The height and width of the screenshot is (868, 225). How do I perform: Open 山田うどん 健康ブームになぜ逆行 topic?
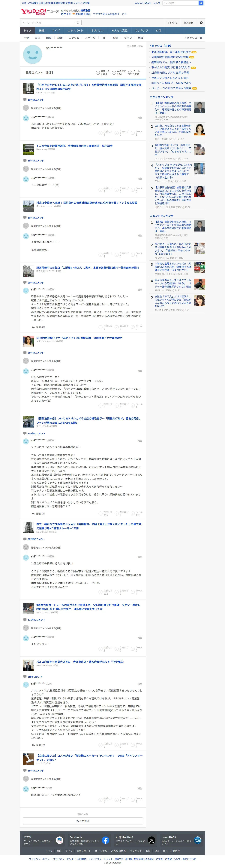(x=171, y=83)
